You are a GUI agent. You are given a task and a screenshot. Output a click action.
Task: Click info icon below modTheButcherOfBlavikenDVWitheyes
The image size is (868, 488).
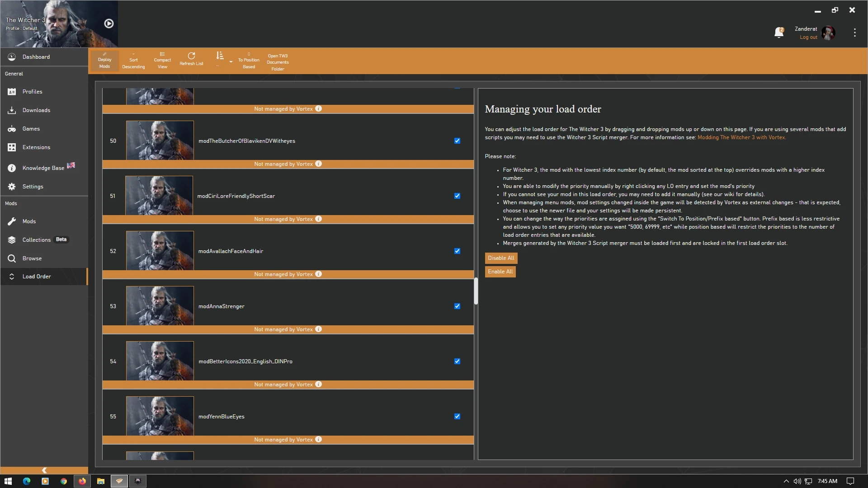click(319, 164)
